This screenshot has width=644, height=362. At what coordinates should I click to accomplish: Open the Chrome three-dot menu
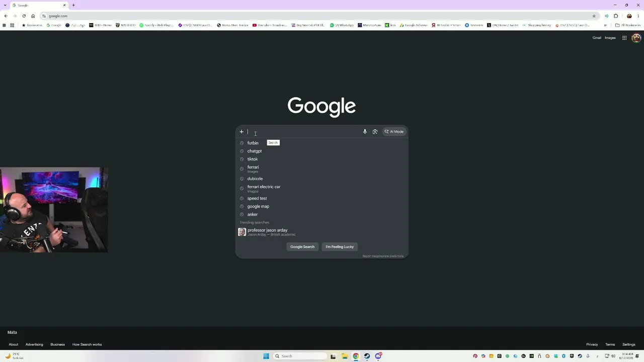pyautogui.click(x=638, y=16)
